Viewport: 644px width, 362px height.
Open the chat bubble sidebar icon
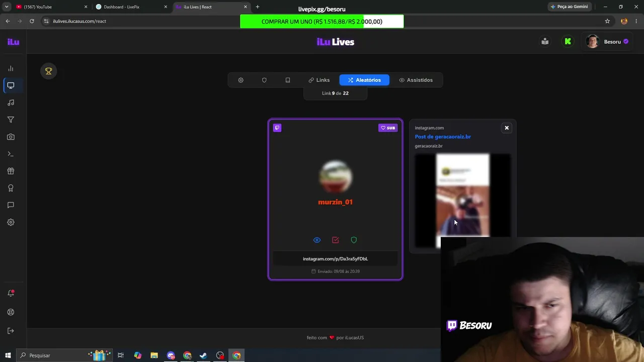pos(11,205)
